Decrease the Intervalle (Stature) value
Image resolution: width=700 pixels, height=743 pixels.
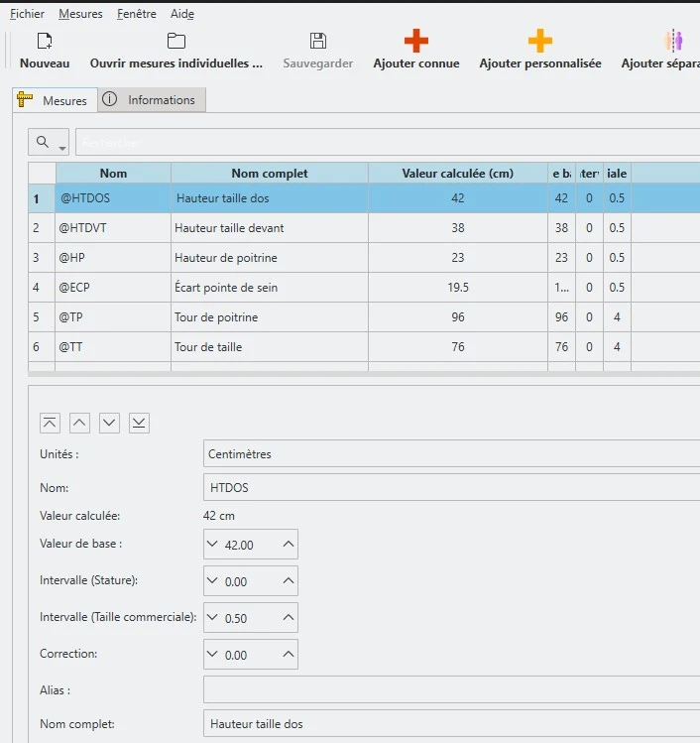pos(213,582)
